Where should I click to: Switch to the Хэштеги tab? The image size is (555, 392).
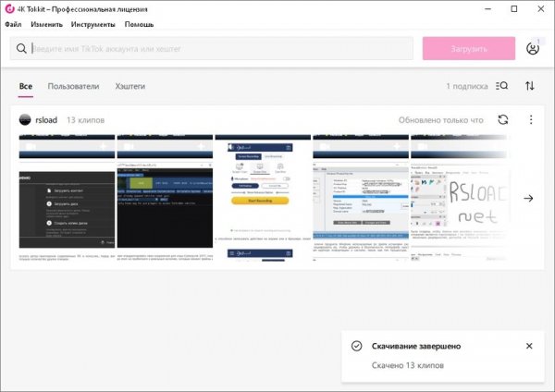point(130,86)
